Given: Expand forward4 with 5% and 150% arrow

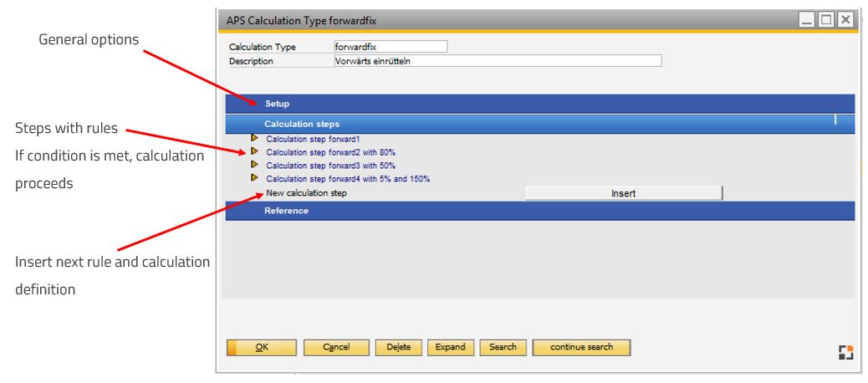Looking at the screenshot, I should click(x=254, y=178).
